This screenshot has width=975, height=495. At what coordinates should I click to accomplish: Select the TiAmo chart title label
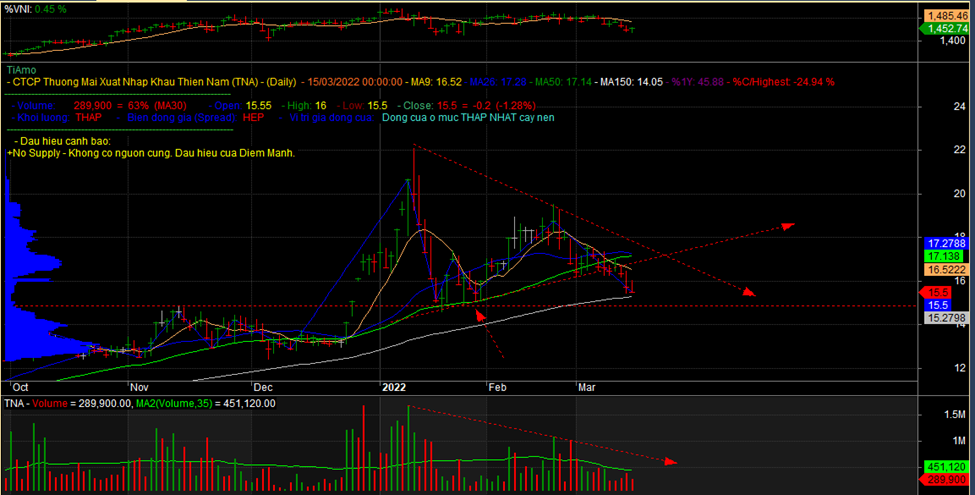[x=21, y=70]
